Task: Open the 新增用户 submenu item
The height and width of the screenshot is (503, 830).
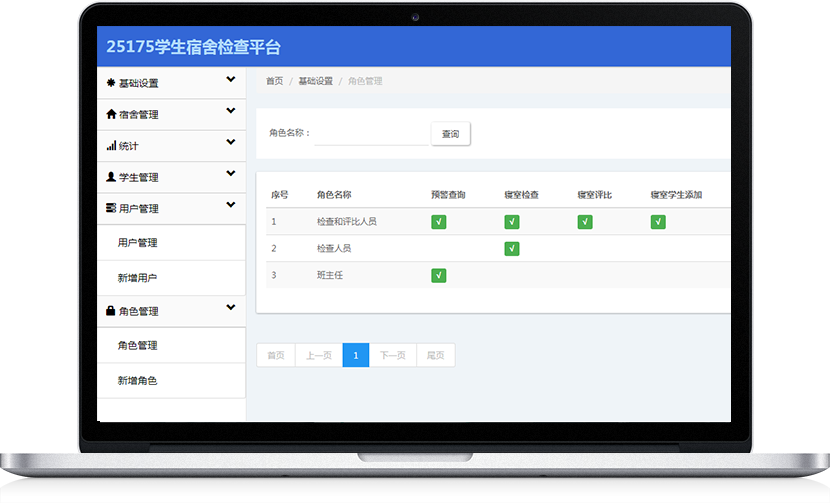Action: 137,277
